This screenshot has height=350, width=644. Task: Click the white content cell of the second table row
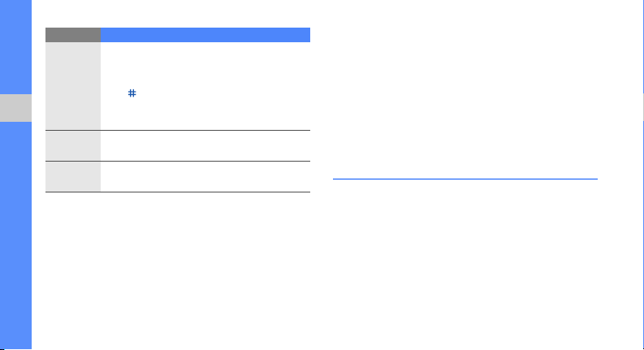[205, 145]
